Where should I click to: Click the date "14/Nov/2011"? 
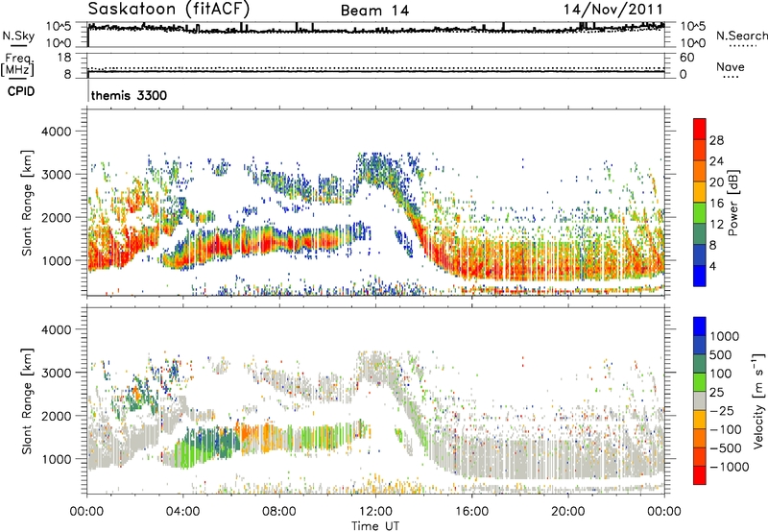click(613, 9)
